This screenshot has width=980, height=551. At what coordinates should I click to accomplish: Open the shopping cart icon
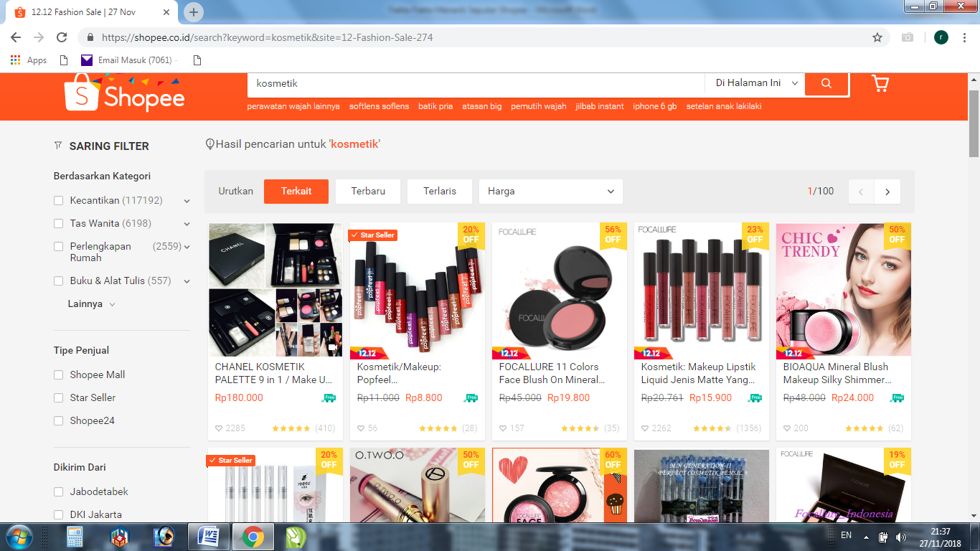click(880, 83)
